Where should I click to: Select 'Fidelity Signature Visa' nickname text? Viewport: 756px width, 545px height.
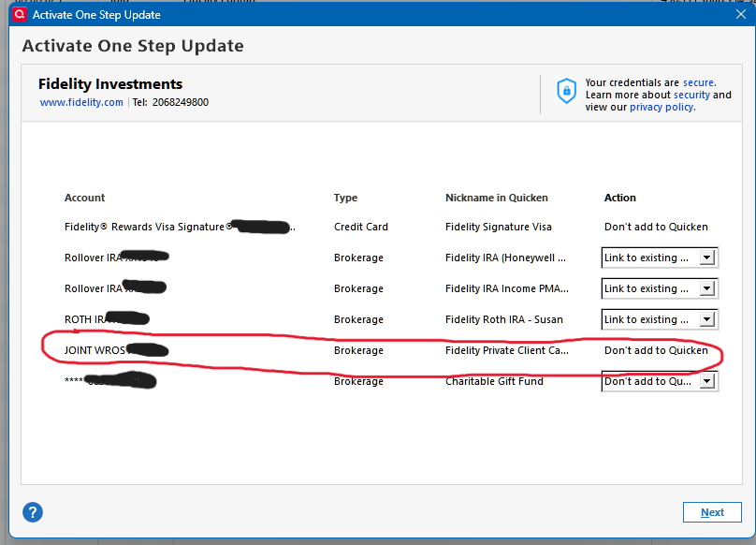[499, 227]
